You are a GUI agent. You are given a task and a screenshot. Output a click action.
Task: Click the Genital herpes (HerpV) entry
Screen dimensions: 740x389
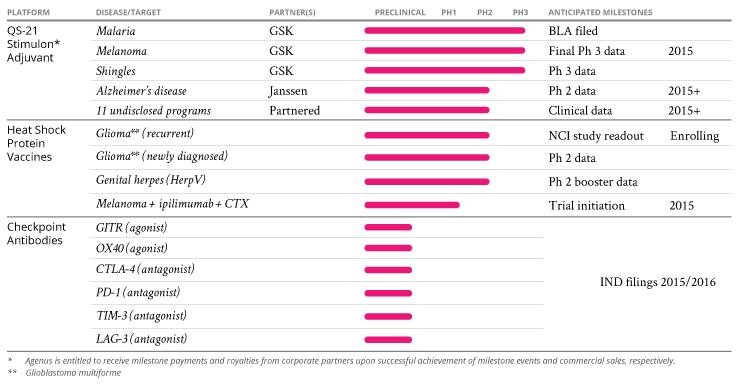coord(151,180)
